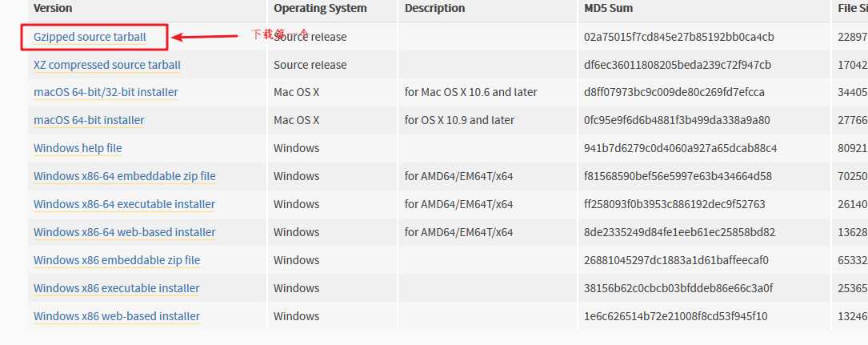This screenshot has height=345, width=868.
Task: Click the Version column header
Action: [x=53, y=8]
